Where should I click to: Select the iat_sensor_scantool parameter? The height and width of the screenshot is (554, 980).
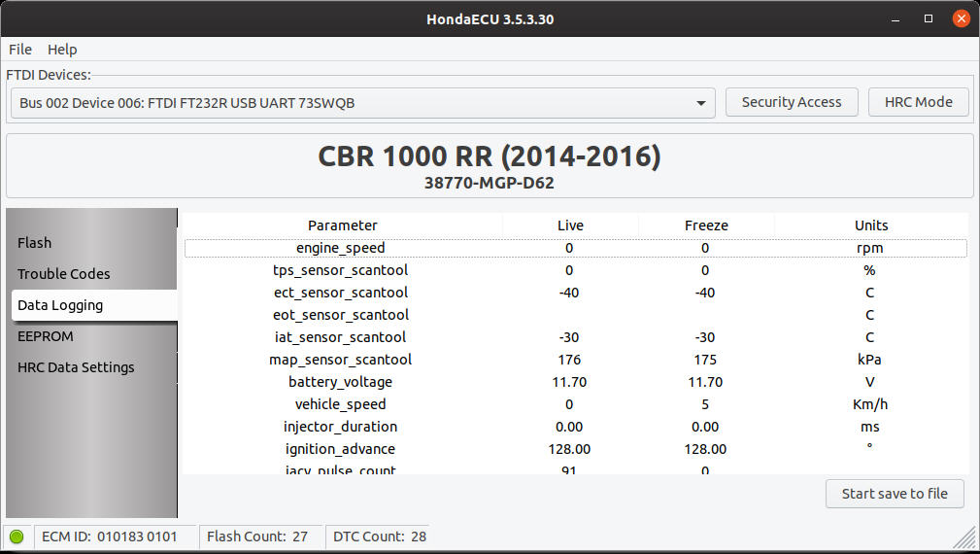341,337
